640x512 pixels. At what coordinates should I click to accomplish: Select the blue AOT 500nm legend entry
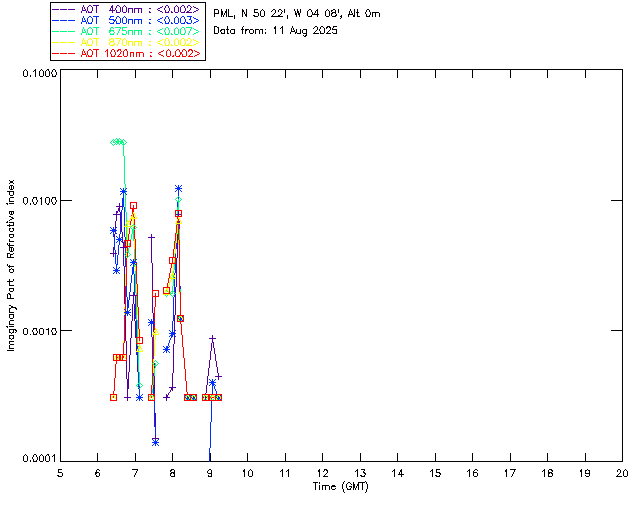[128, 20]
